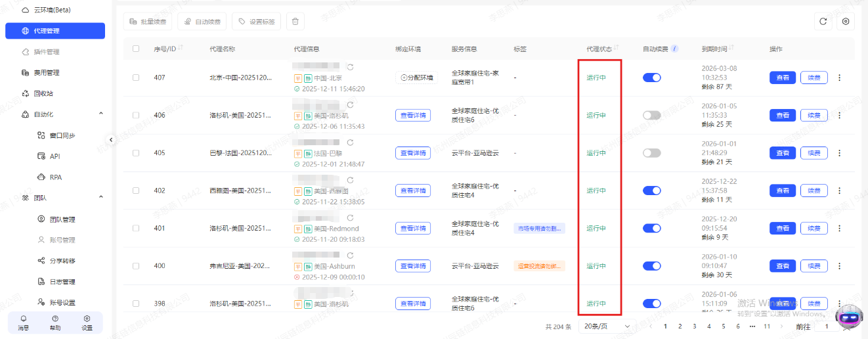Open 设置 settings at sidebar bottom

point(87,323)
